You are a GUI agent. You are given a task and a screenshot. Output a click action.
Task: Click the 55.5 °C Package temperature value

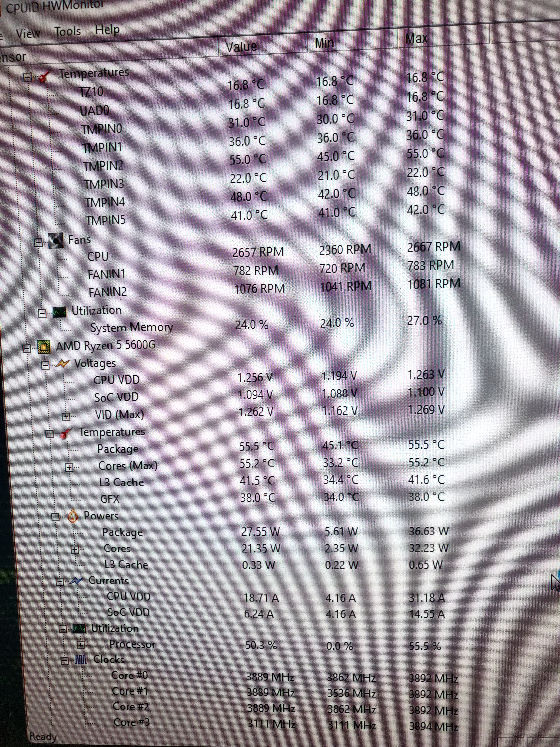point(257,446)
